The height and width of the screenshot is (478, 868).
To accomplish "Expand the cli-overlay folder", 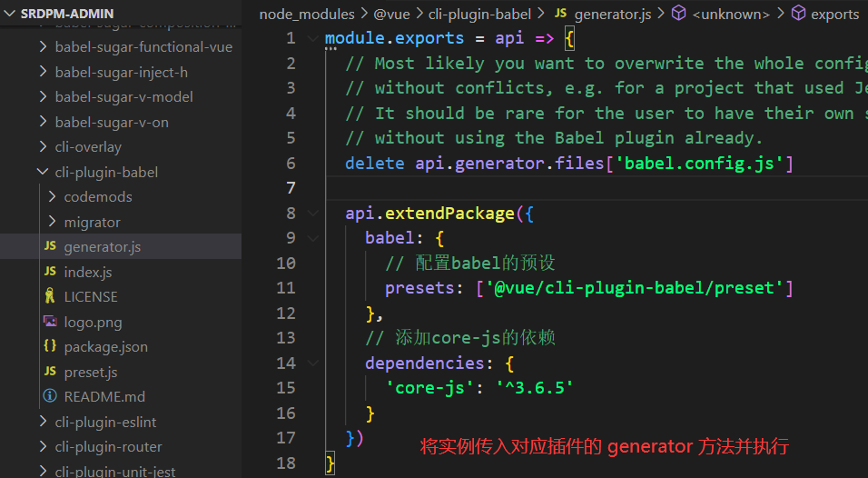I will pos(44,147).
